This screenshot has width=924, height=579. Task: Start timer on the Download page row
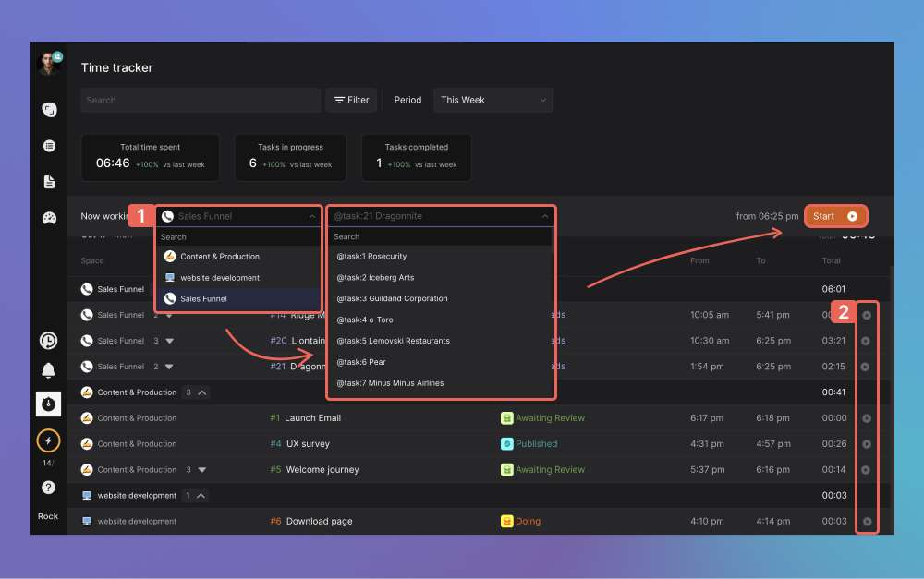tap(866, 522)
